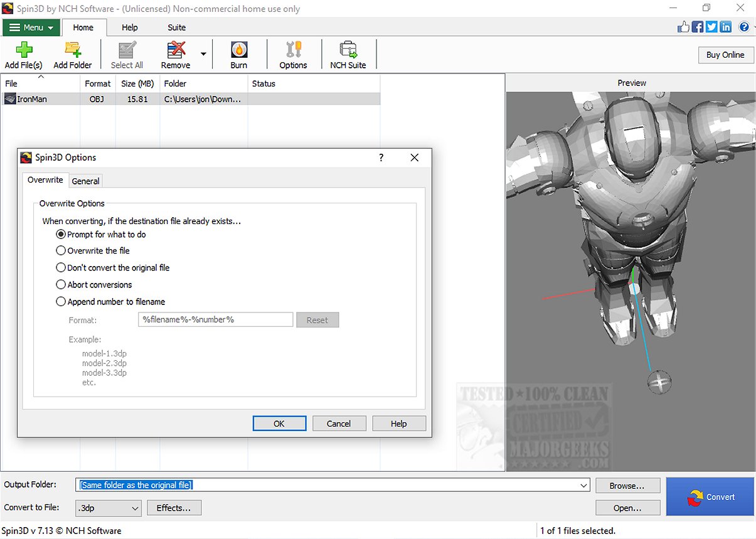Switch to the General tab in Options
Screen dimensions: 756x539
[85, 181]
